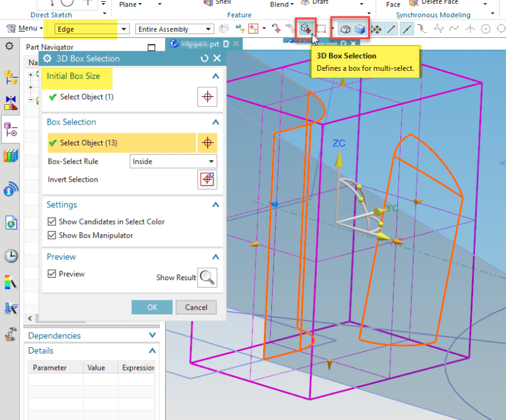Collapse the Box Selection section

click(216, 122)
